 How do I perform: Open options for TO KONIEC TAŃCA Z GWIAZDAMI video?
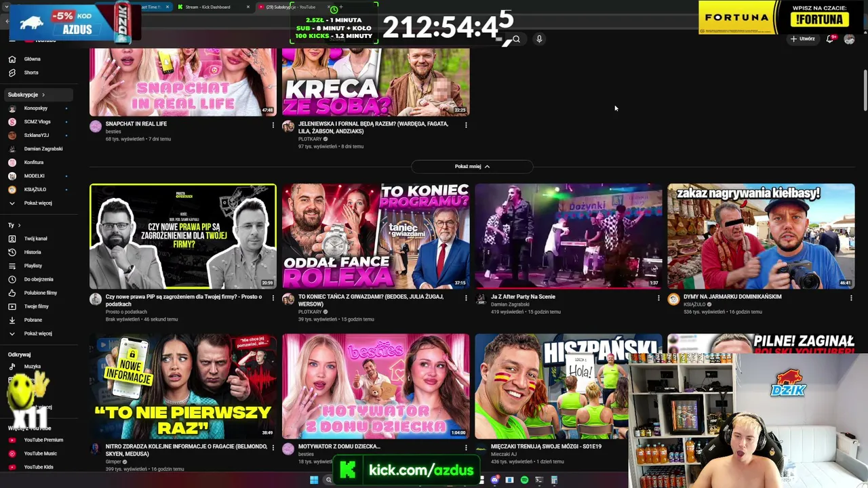466,298
